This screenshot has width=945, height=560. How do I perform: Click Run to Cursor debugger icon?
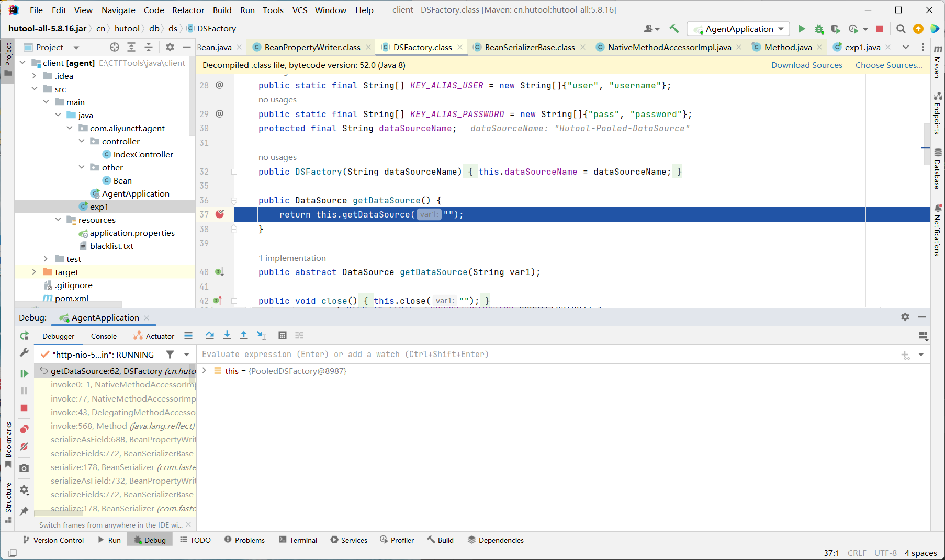[262, 335]
